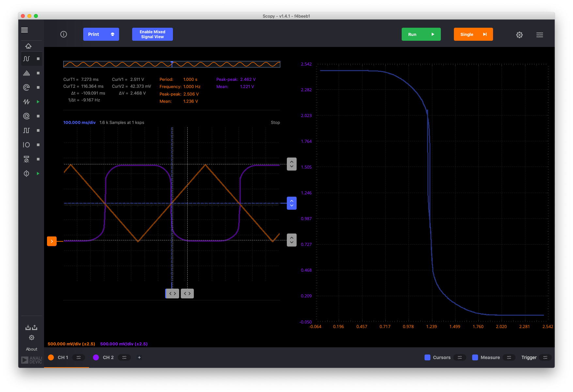The image size is (573, 392).
Task: Click the save session icon in sidebar
Action: [35, 327]
